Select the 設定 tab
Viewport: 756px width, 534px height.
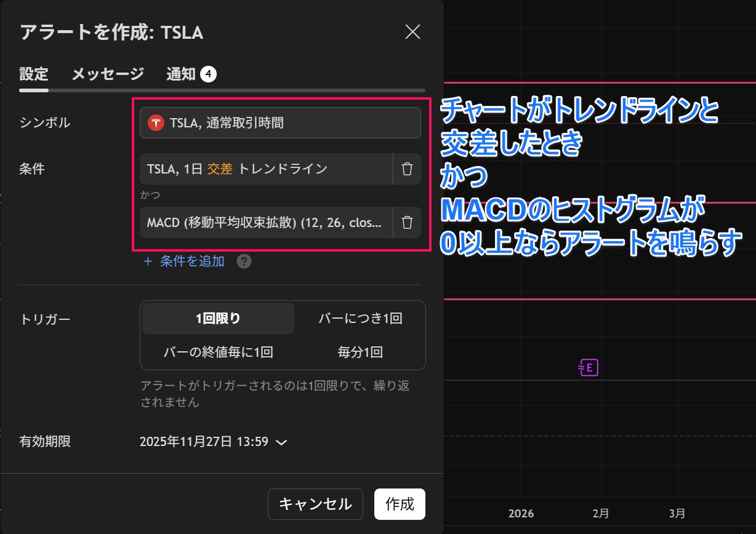[34, 74]
